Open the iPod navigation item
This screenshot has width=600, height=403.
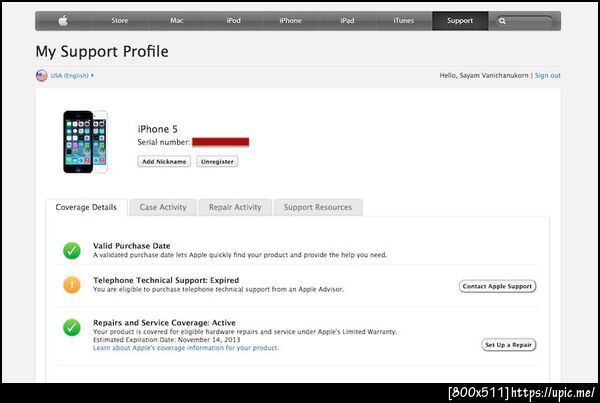(x=233, y=21)
